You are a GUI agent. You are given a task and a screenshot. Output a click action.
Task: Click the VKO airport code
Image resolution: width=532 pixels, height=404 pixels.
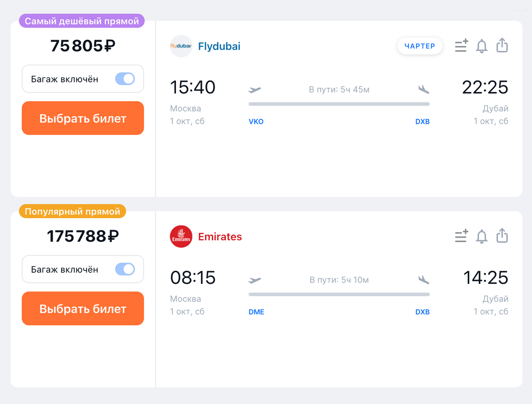256,122
